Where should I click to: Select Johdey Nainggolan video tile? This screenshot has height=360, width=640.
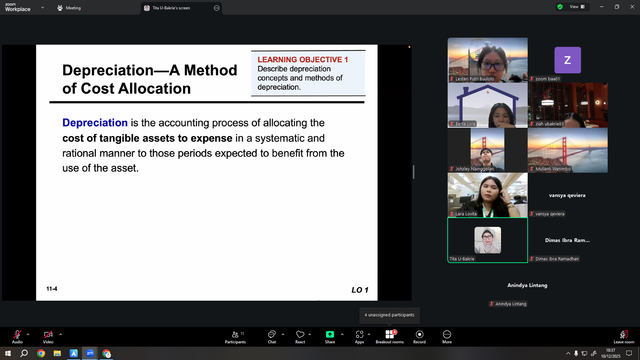pos(487,150)
